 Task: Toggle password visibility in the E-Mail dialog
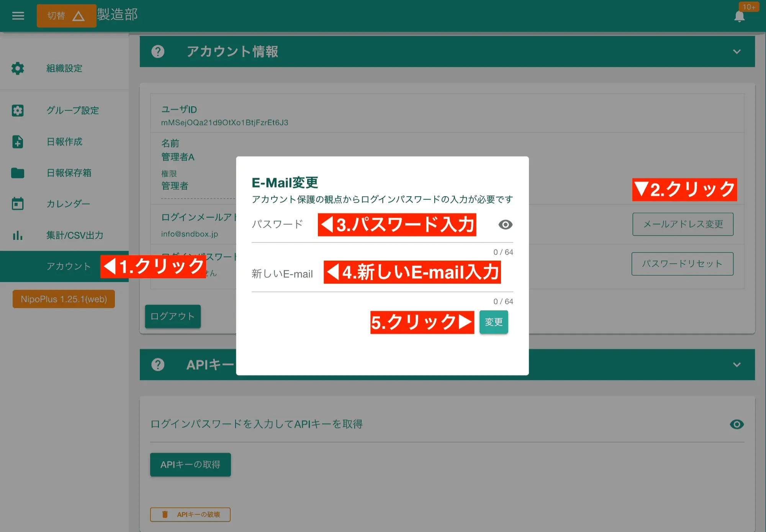[505, 225]
